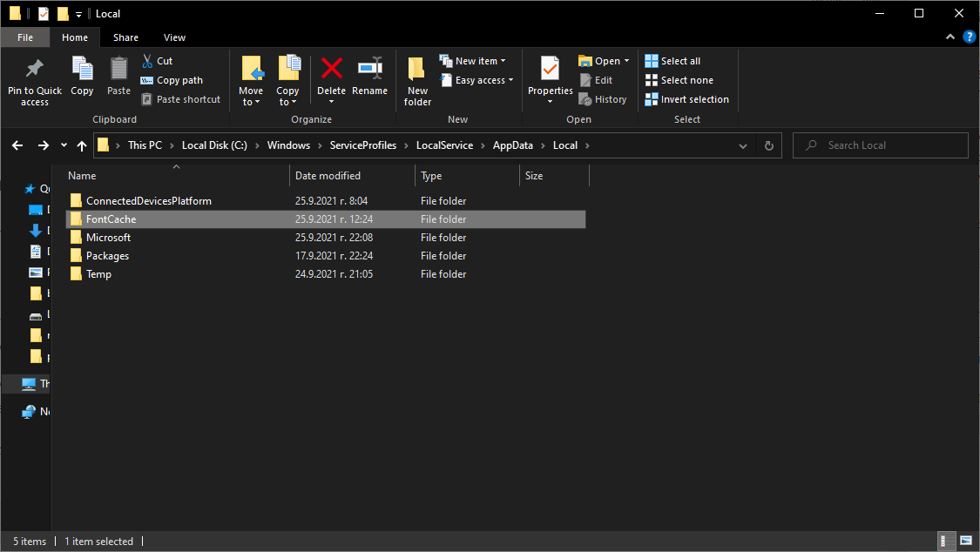Image resolution: width=980 pixels, height=552 pixels.
Task: Switch to large thumbnails view in status bar
Action: click(964, 542)
